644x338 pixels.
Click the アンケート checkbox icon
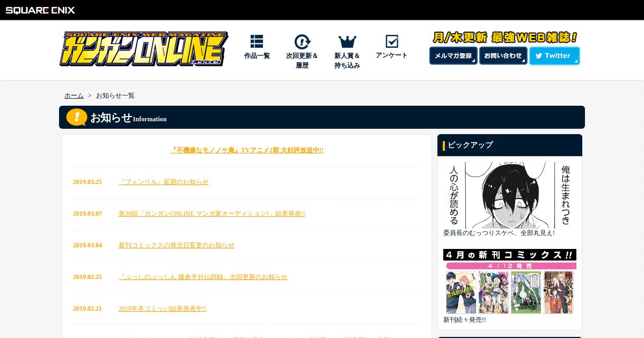coord(392,41)
